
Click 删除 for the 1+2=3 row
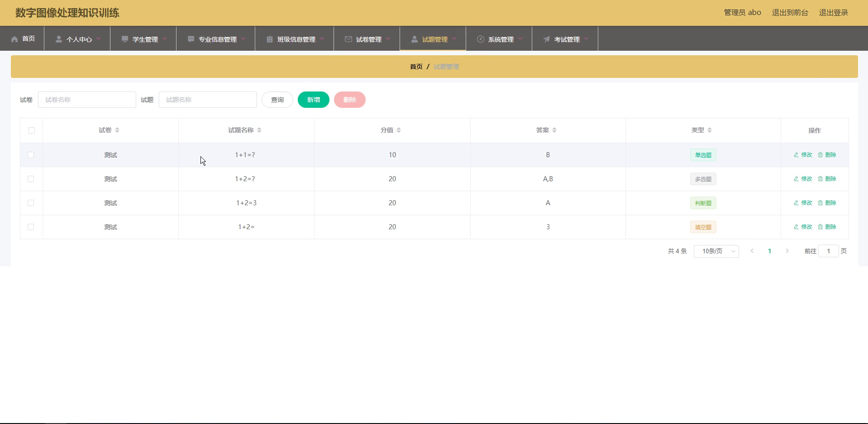tap(827, 203)
